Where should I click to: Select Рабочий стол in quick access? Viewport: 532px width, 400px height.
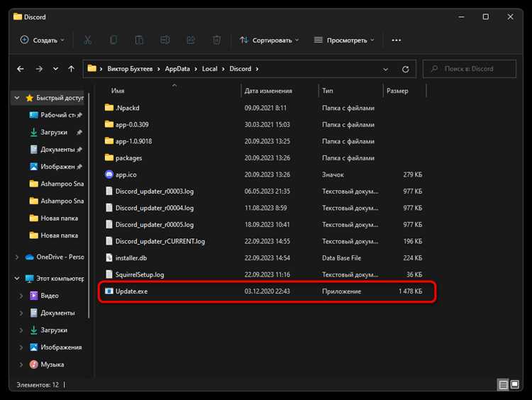coord(57,115)
